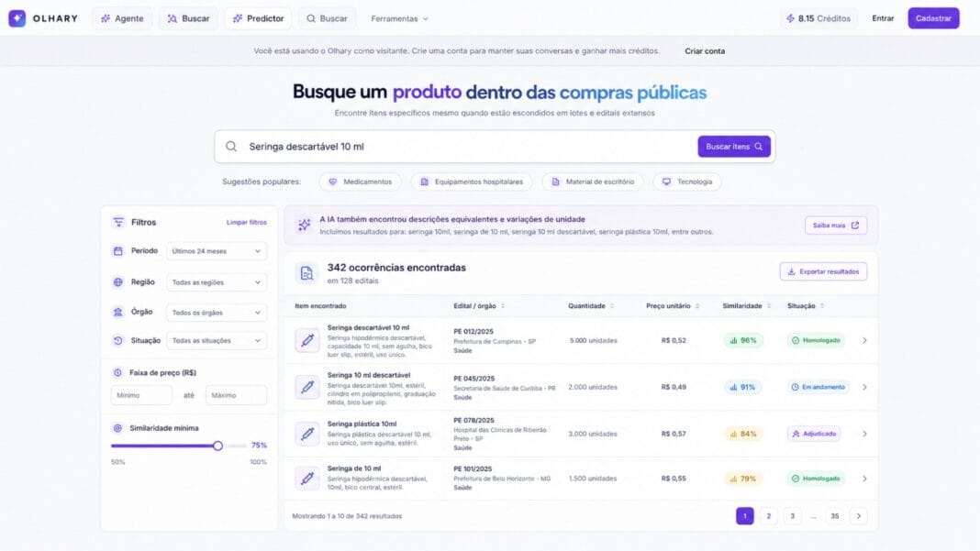Image resolution: width=980 pixels, height=551 pixels.
Task: Select the Equipamentos hospitalares suggestion
Action: click(x=472, y=182)
